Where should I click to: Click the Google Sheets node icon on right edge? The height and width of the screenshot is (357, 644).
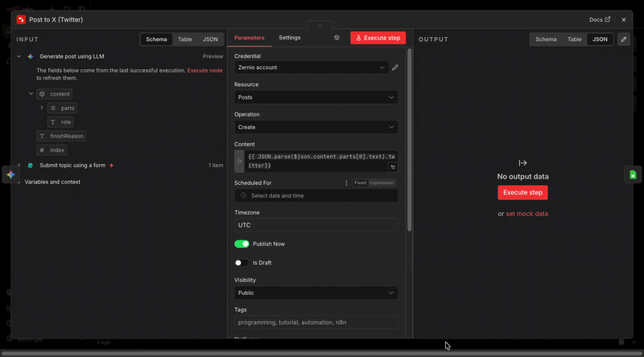coord(633,174)
